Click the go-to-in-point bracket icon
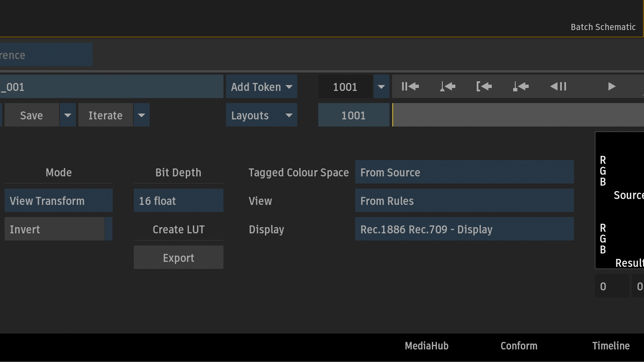The image size is (644, 362). click(x=484, y=87)
